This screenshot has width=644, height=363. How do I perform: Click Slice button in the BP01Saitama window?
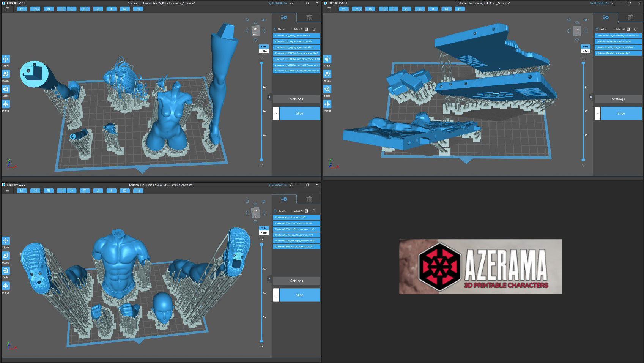[x=300, y=295]
